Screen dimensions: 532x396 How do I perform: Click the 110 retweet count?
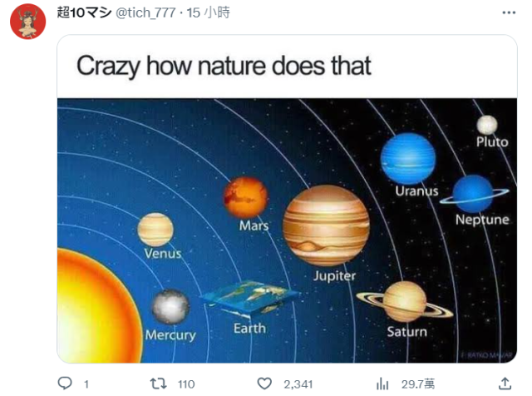pyautogui.click(x=185, y=384)
